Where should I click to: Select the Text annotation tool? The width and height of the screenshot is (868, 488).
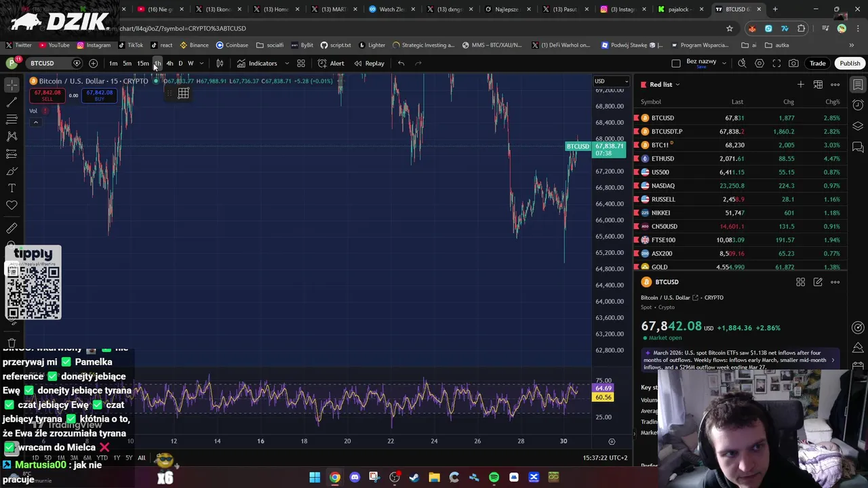pos(12,188)
